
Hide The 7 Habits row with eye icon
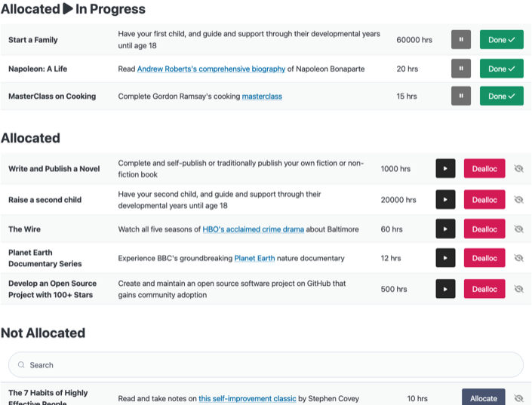click(x=518, y=398)
